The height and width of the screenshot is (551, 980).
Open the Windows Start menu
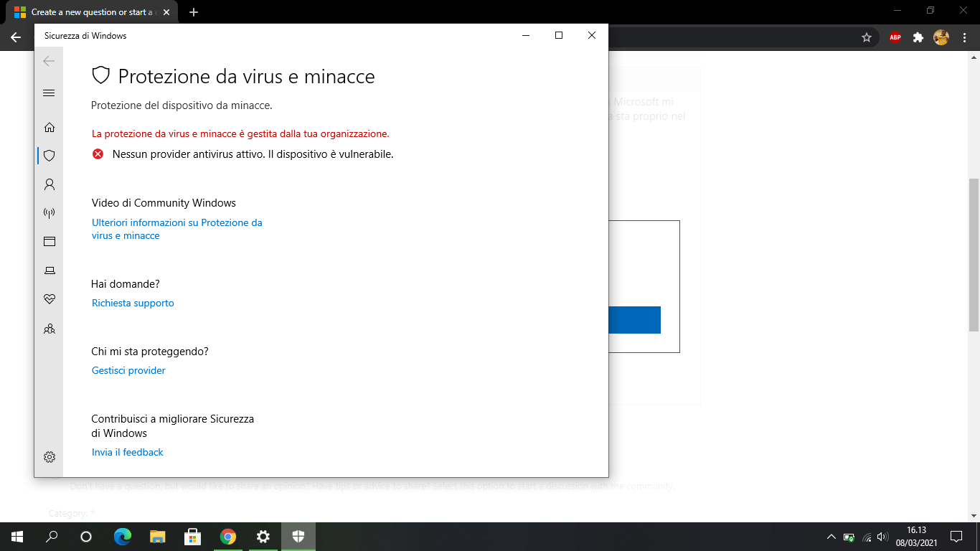click(17, 537)
